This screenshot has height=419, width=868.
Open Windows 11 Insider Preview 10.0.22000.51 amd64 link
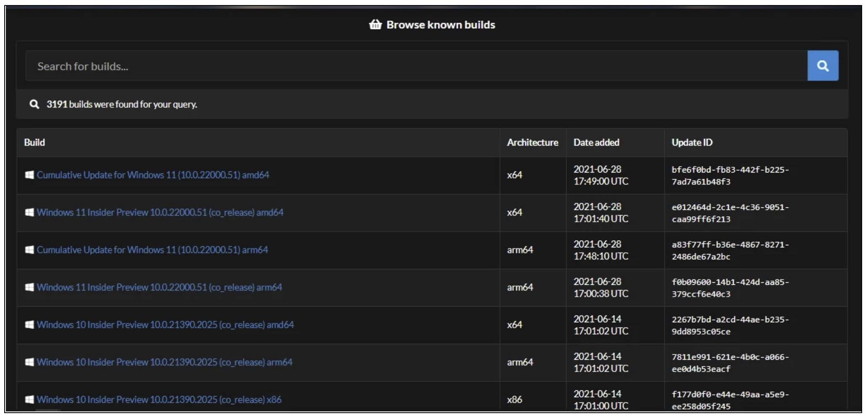[x=160, y=212]
